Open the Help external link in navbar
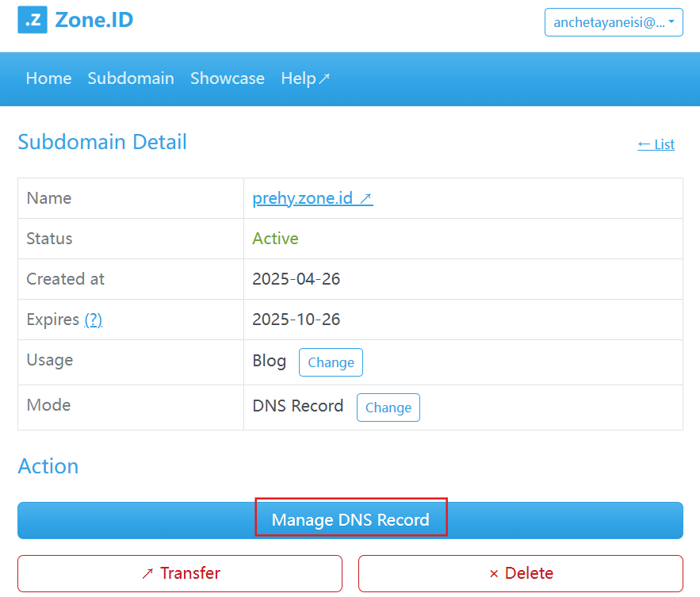 coord(305,78)
